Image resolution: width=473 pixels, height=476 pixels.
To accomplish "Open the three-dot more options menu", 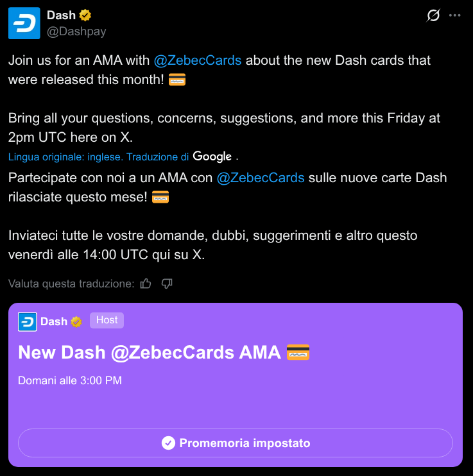I will [455, 15].
